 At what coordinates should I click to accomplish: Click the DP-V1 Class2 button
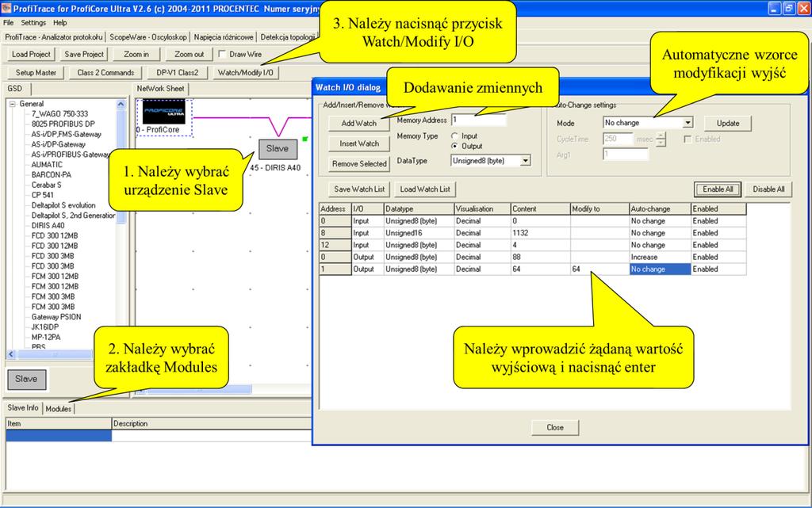[177, 72]
